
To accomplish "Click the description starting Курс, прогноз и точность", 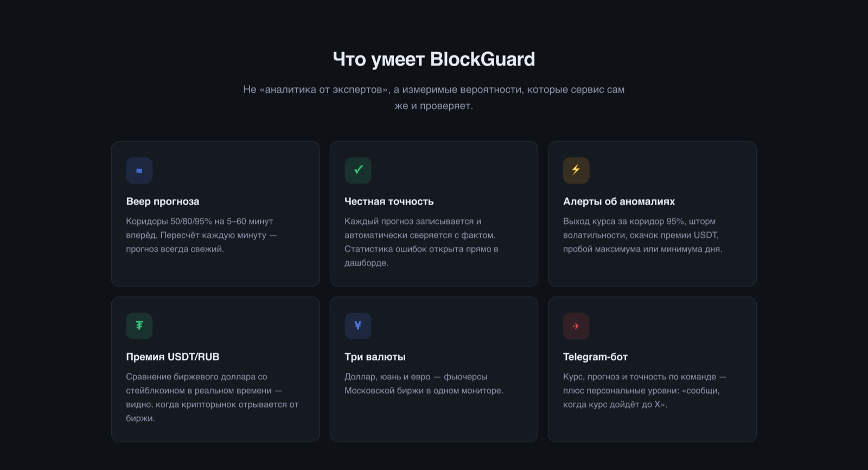I will (645, 390).
